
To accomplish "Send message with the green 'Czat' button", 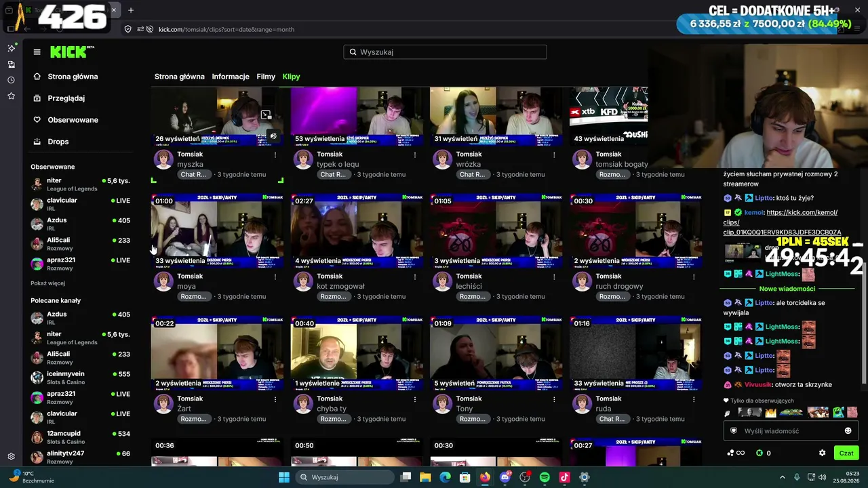I will point(846,453).
